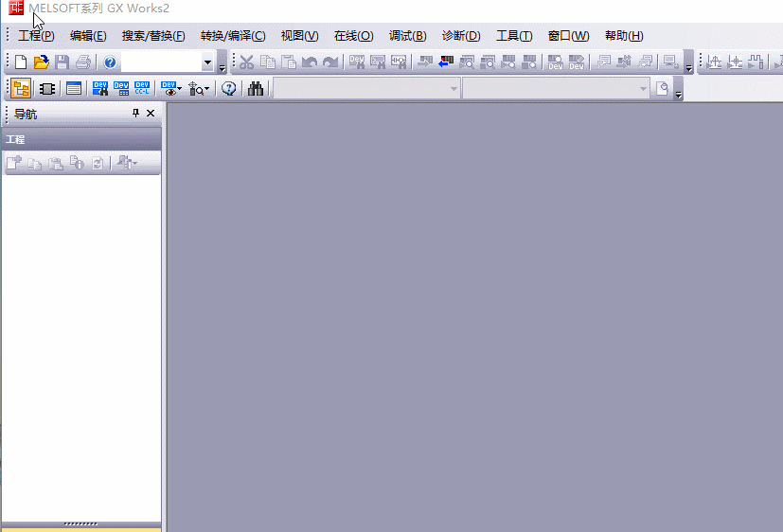The width and height of the screenshot is (783, 532).
Task: Click the 工程 panel header
Action: pos(81,139)
